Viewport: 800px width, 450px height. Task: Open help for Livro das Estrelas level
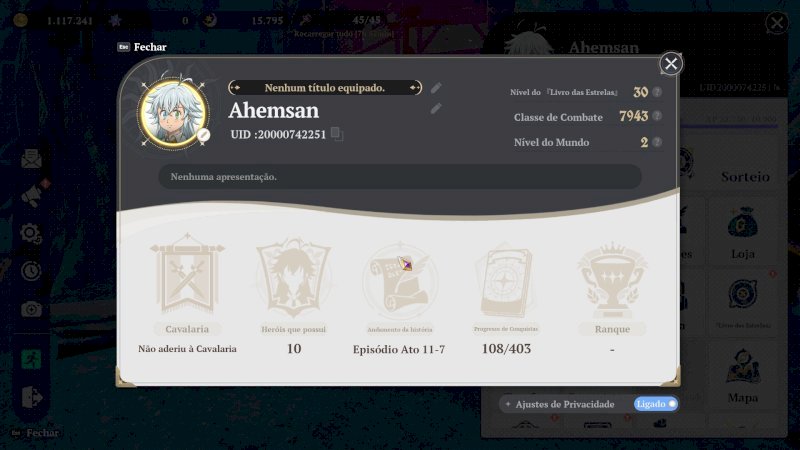coord(657,92)
